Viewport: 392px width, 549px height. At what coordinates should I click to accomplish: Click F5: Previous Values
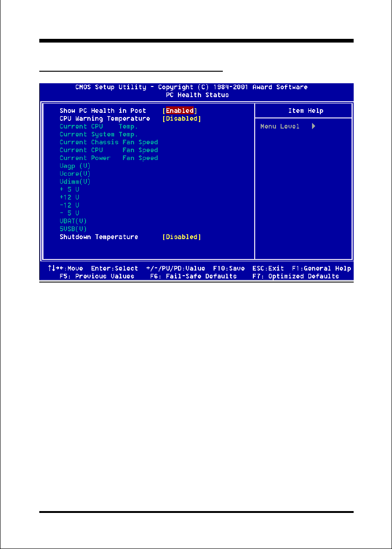click(97, 276)
